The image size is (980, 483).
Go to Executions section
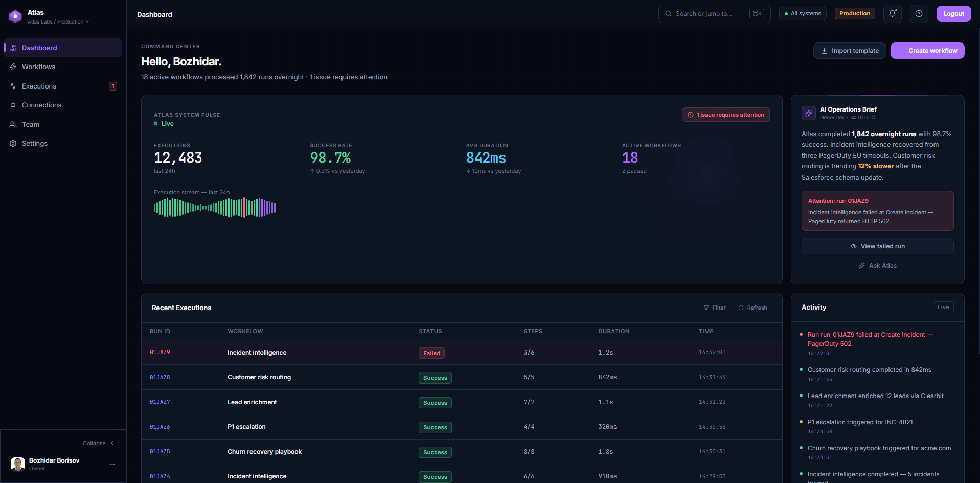coord(63,86)
